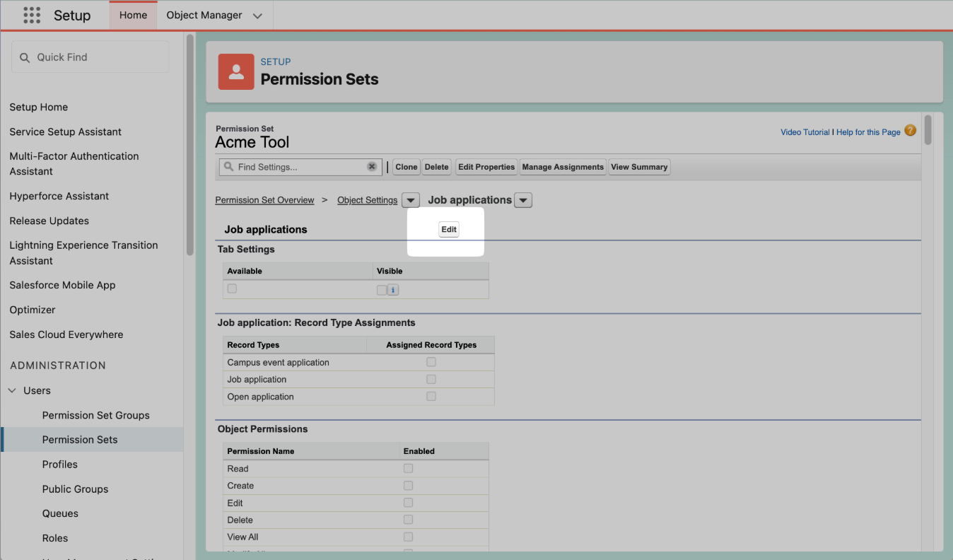Check Campus event application record type
The image size is (953, 560).
click(x=431, y=362)
